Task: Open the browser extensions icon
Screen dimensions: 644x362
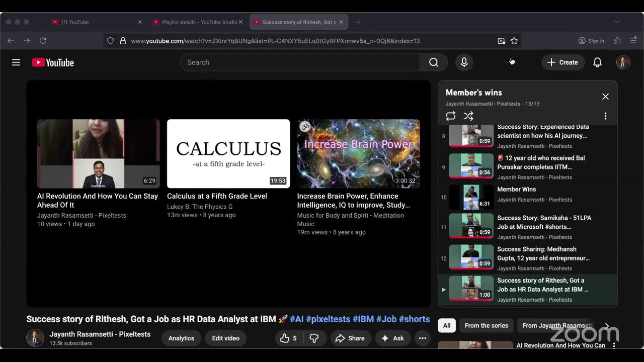Action: tap(617, 41)
